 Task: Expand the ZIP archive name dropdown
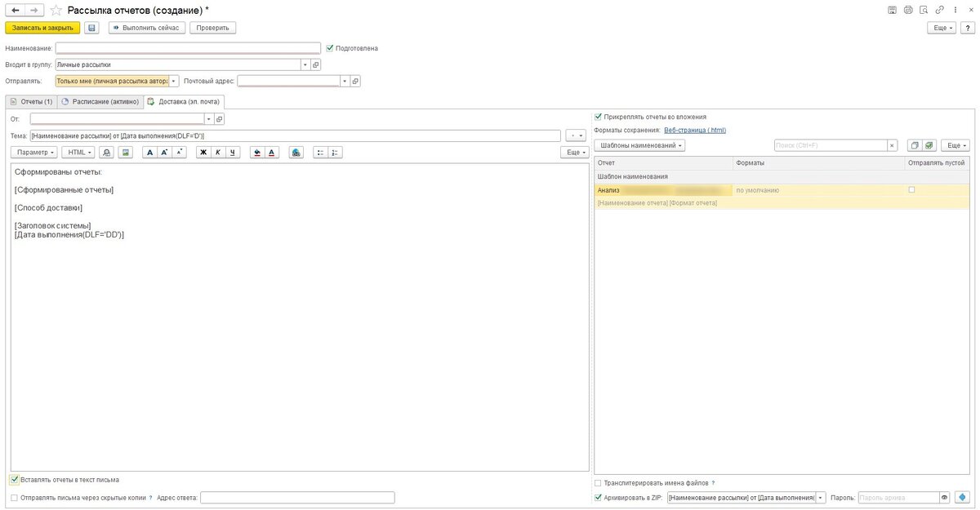pos(821,497)
